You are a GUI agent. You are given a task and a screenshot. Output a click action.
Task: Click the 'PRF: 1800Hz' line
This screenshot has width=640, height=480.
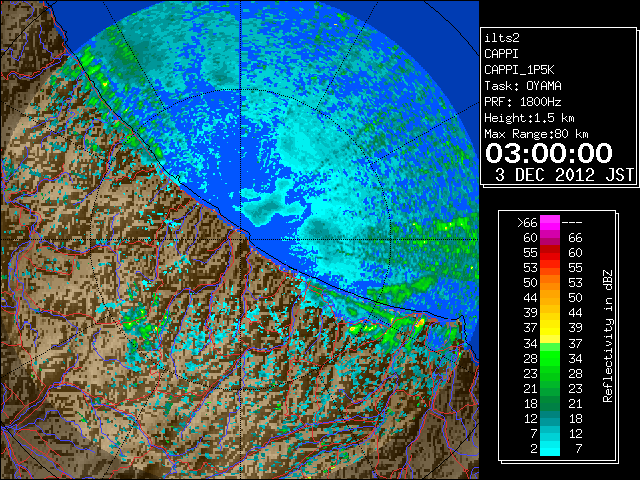point(522,102)
